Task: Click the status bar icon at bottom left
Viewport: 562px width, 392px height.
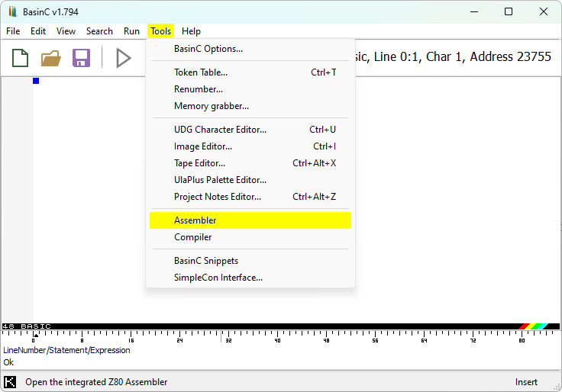Action: coord(10,382)
